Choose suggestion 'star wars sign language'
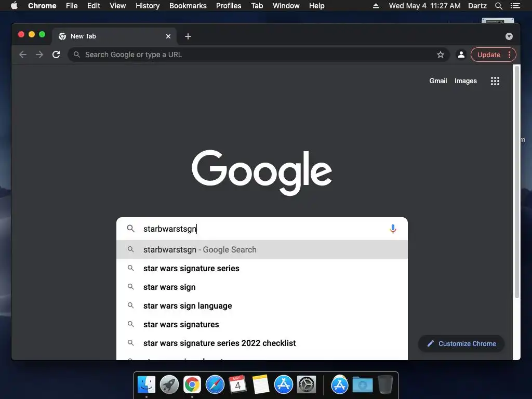This screenshot has height=399, width=532. click(262, 305)
